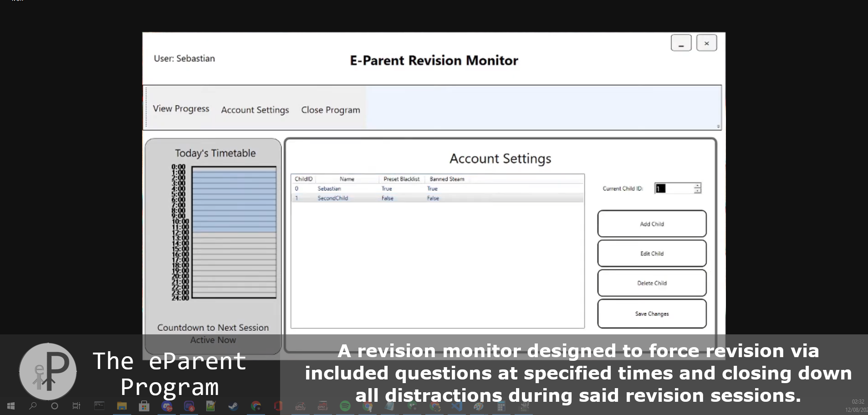
Task: Open Cortana from the taskbar
Action: [55, 405]
